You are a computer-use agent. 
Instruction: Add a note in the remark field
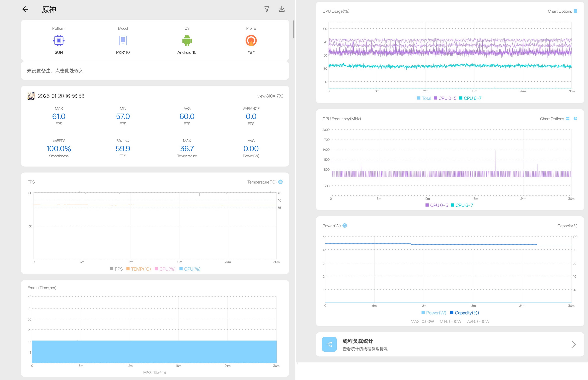coord(155,71)
